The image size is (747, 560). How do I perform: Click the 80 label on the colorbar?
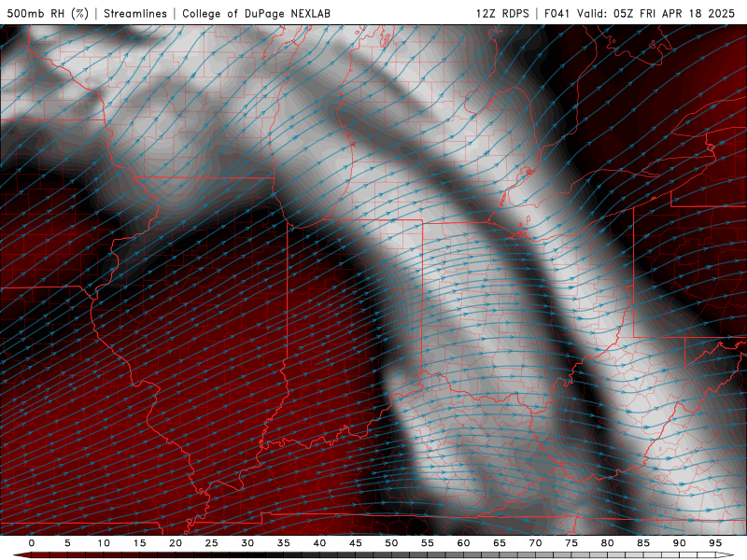pos(607,543)
